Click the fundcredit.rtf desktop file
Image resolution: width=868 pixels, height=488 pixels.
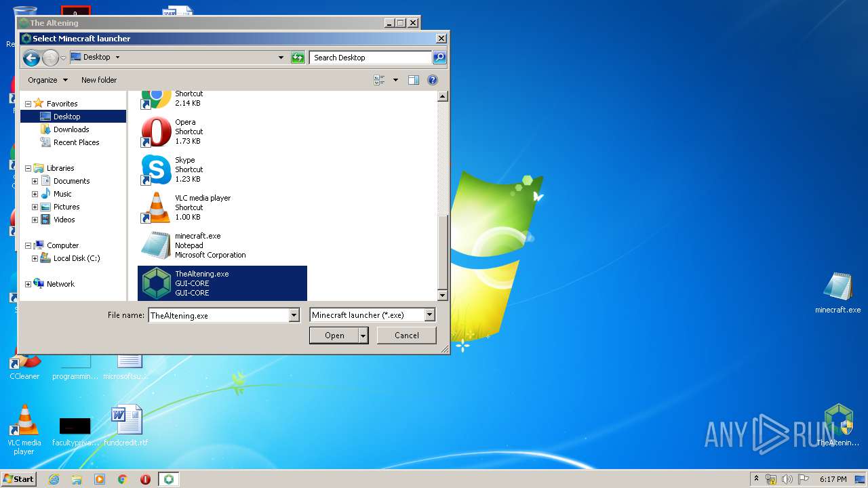126,426
